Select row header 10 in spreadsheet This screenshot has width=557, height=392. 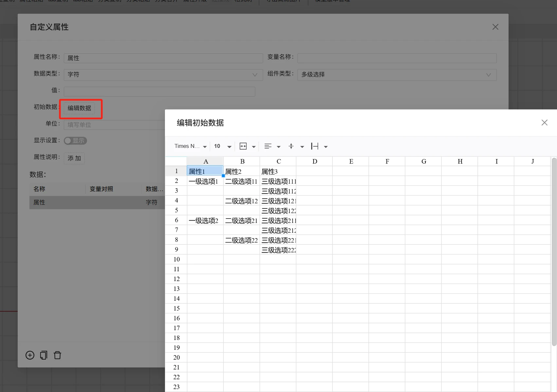176,259
